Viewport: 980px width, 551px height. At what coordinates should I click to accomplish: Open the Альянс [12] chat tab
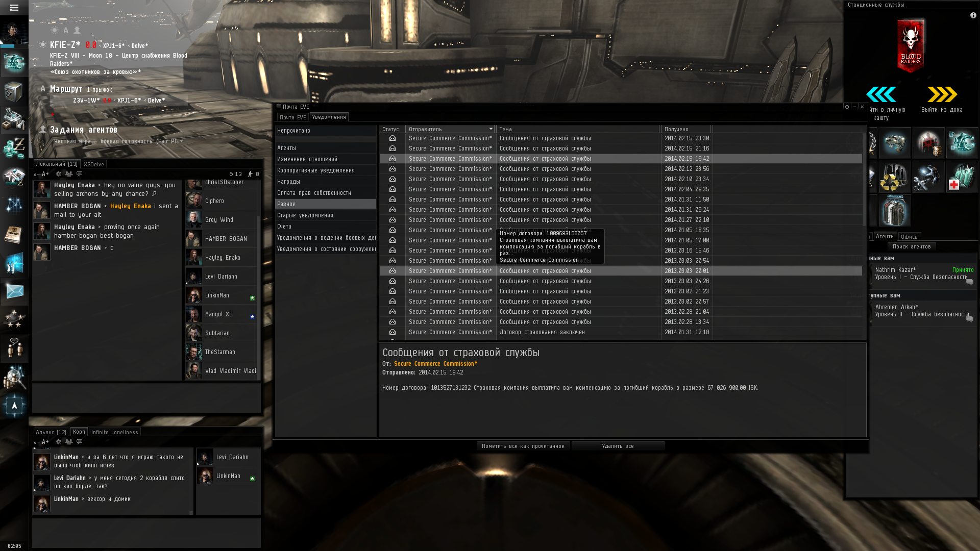pos(51,432)
